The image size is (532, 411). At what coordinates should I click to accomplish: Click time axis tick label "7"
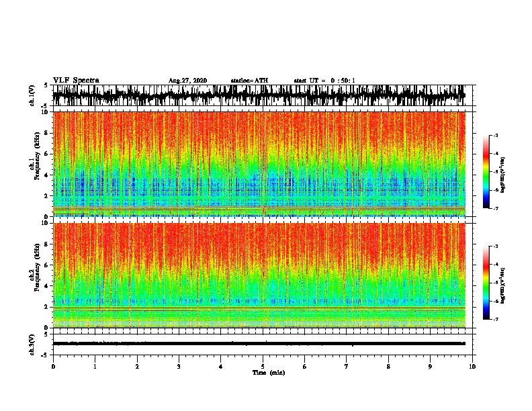pyautogui.click(x=347, y=367)
